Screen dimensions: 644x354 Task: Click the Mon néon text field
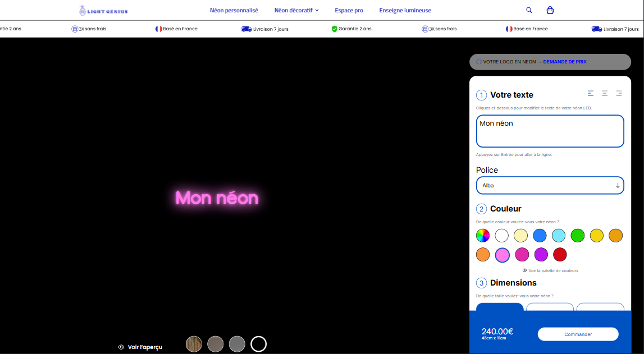(550, 131)
